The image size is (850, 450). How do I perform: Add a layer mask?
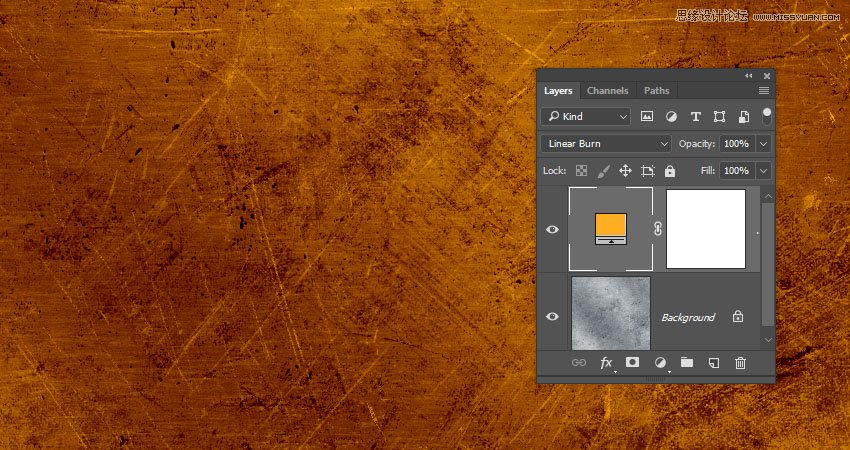[x=632, y=362]
